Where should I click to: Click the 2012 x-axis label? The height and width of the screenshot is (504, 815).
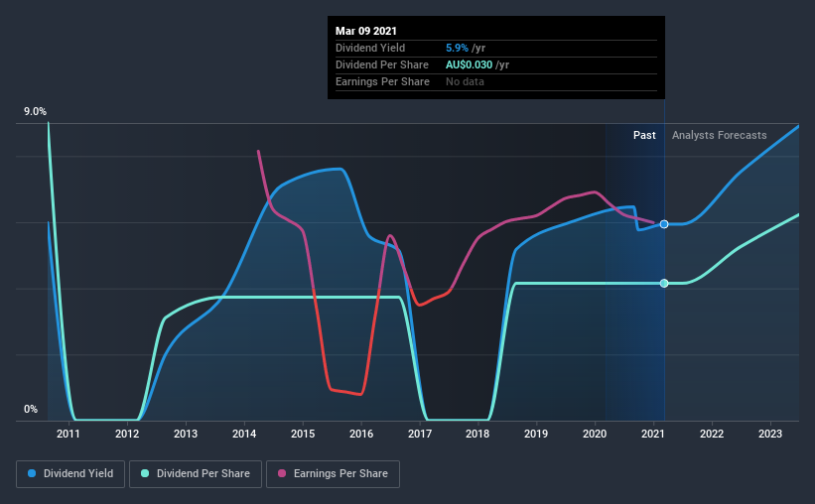127,434
